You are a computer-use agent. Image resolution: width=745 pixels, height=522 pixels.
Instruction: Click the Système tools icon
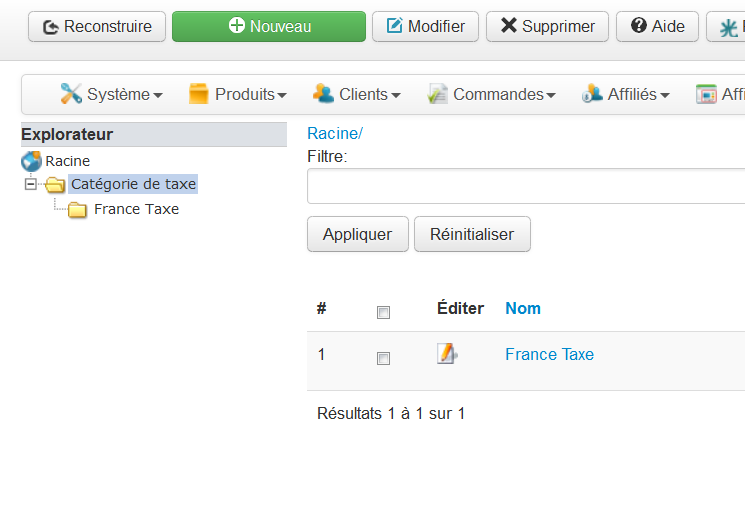(71, 94)
